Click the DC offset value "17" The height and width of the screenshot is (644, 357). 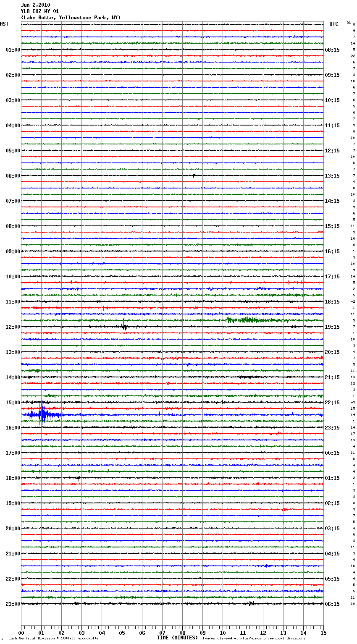coord(353,434)
